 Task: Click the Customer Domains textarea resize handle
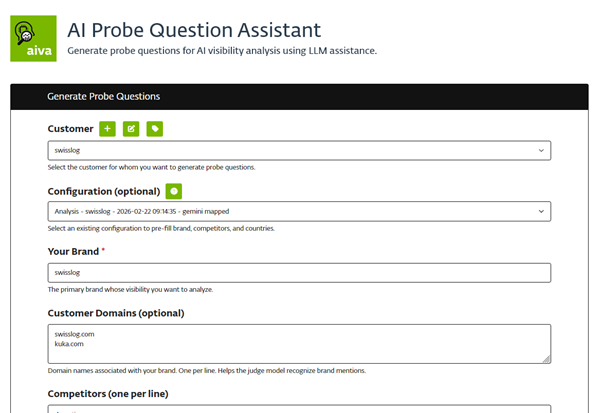546,358
